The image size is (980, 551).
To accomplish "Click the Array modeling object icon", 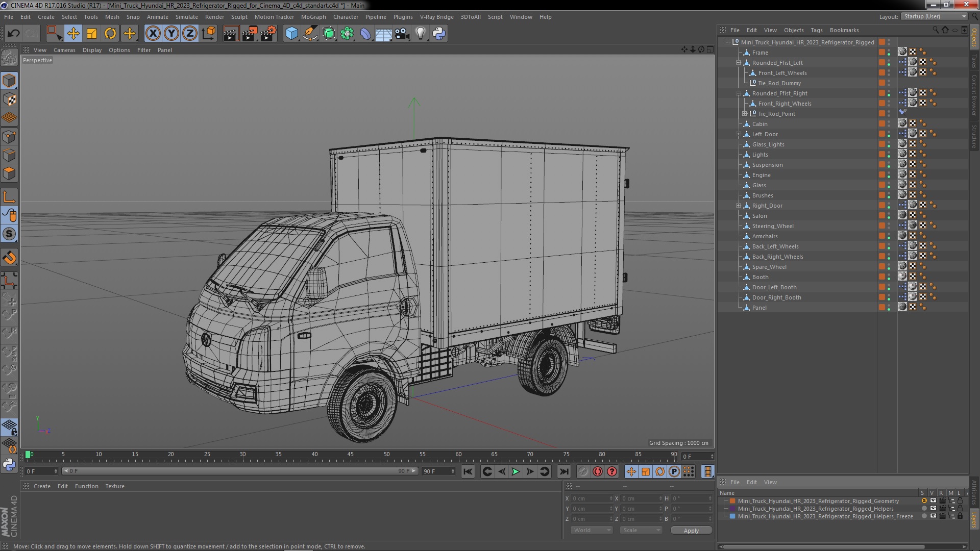I will [x=347, y=34].
